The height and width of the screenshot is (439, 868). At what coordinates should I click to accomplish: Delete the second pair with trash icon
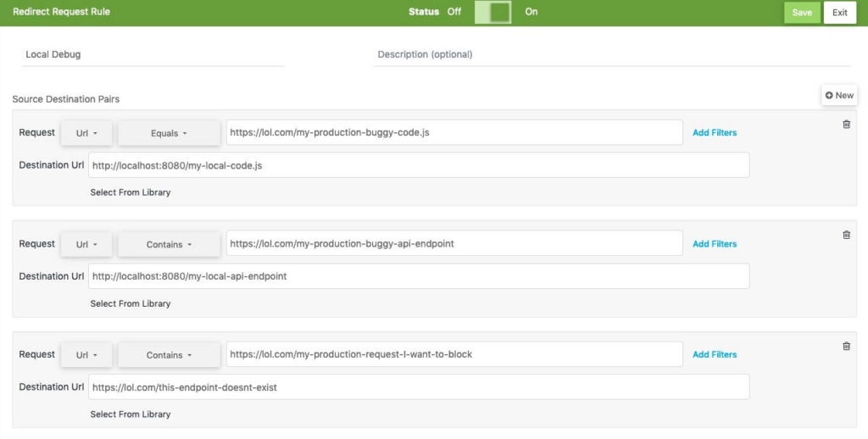(x=847, y=236)
